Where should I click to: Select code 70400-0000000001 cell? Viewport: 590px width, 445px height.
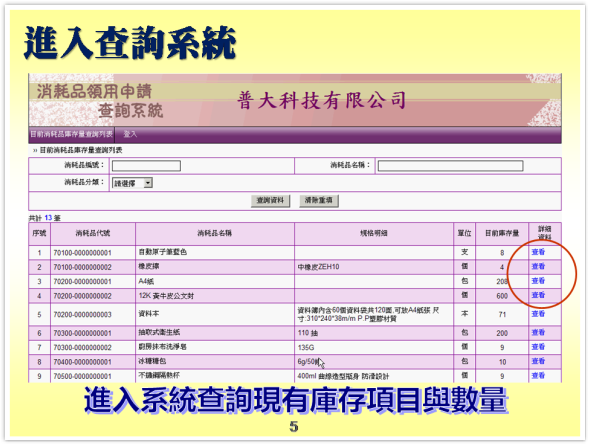tap(93, 362)
